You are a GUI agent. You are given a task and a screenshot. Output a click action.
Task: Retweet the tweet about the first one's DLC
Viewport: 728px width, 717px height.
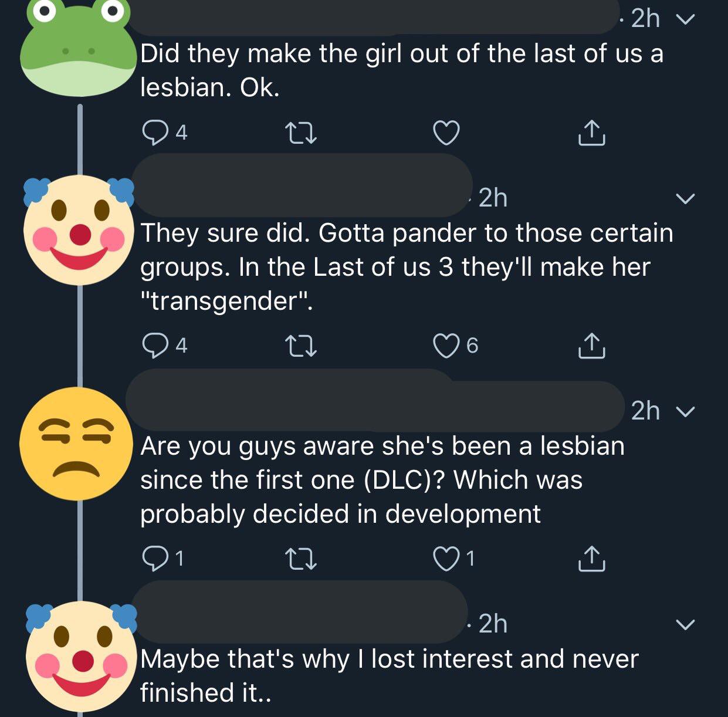300,558
